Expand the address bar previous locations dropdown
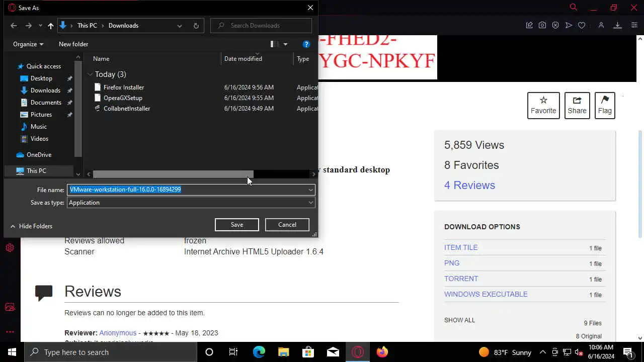Image resolution: width=644 pixels, height=362 pixels. pos(180,26)
